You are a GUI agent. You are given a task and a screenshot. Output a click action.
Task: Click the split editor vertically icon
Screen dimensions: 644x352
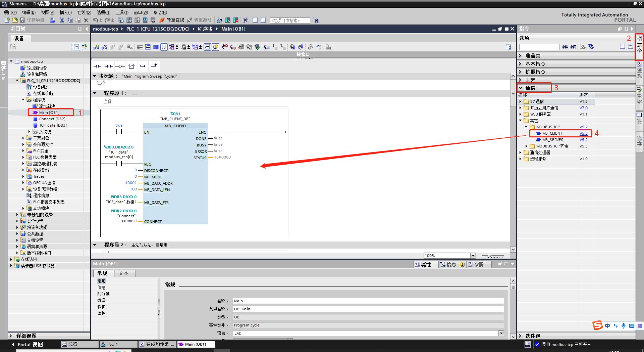[263, 20]
